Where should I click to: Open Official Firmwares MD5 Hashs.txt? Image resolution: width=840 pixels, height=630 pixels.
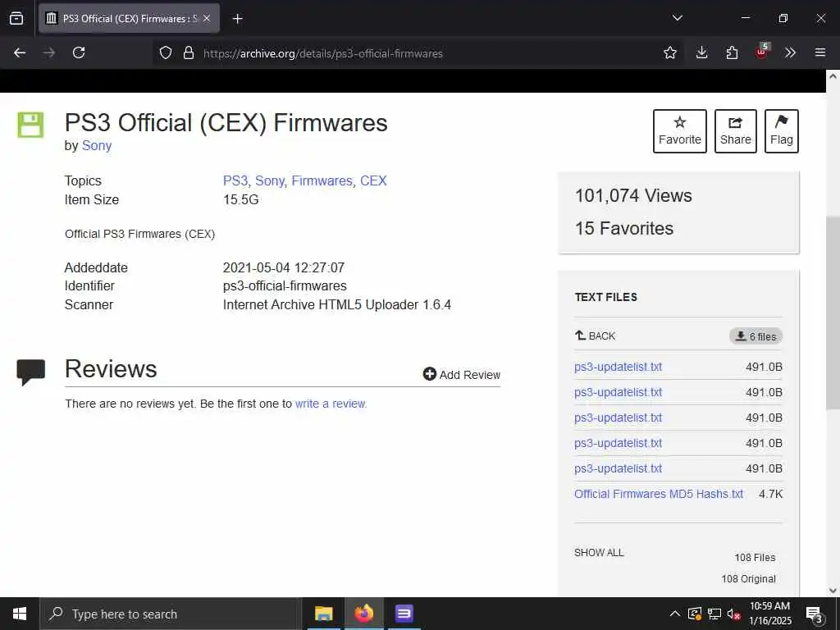[x=659, y=494]
